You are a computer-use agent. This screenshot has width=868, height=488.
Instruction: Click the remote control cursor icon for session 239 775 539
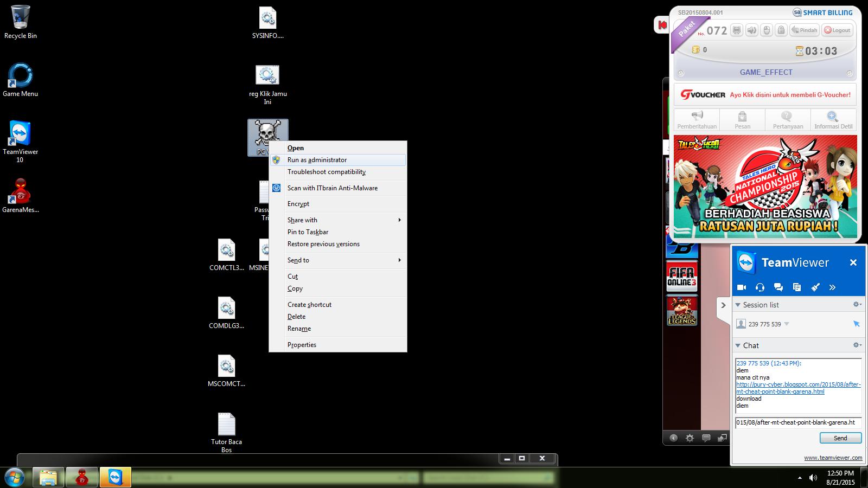856,324
